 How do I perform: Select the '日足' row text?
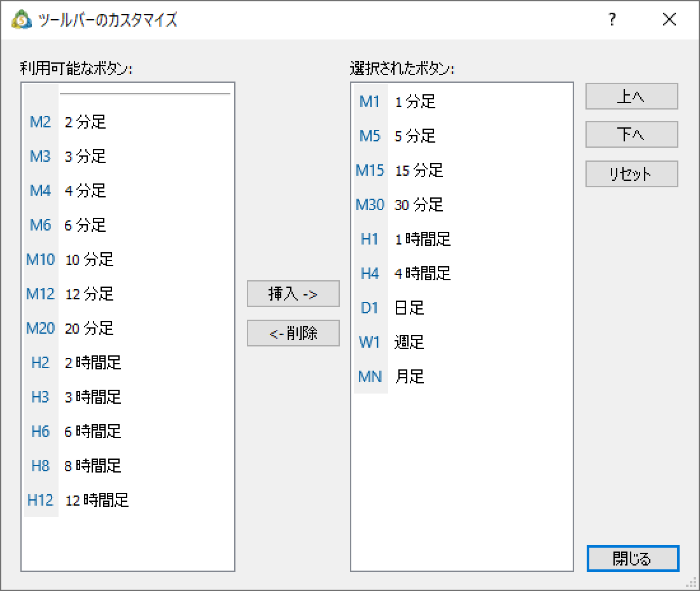pyautogui.click(x=409, y=308)
